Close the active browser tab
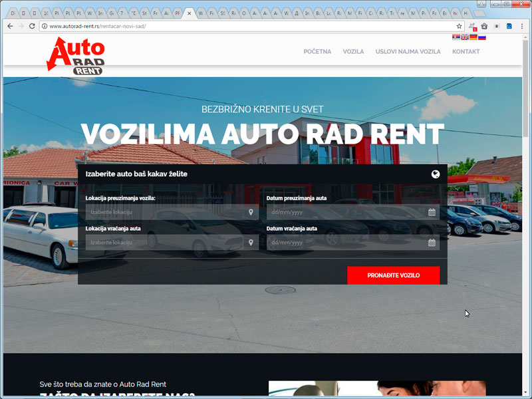The image size is (532, 399). [189, 13]
